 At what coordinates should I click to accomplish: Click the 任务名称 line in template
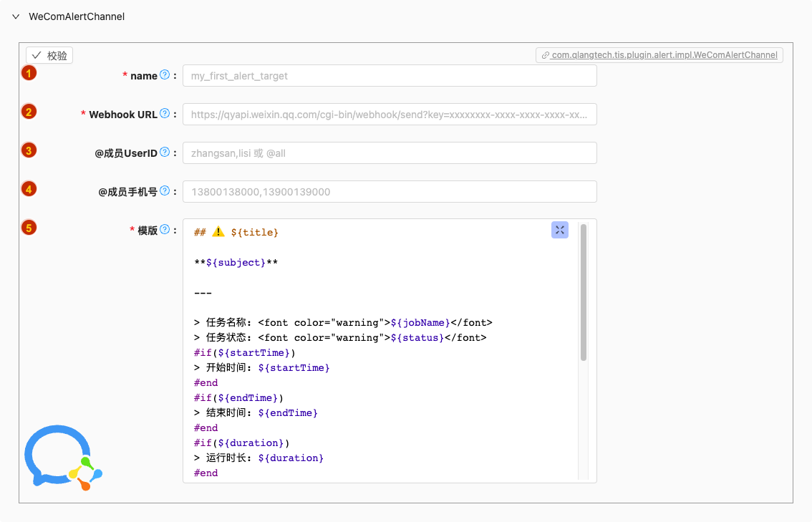(343, 323)
